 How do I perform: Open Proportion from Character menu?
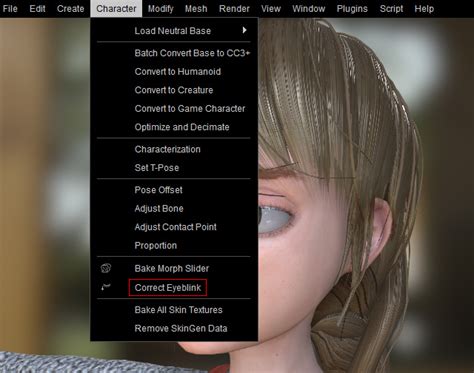click(174, 246)
